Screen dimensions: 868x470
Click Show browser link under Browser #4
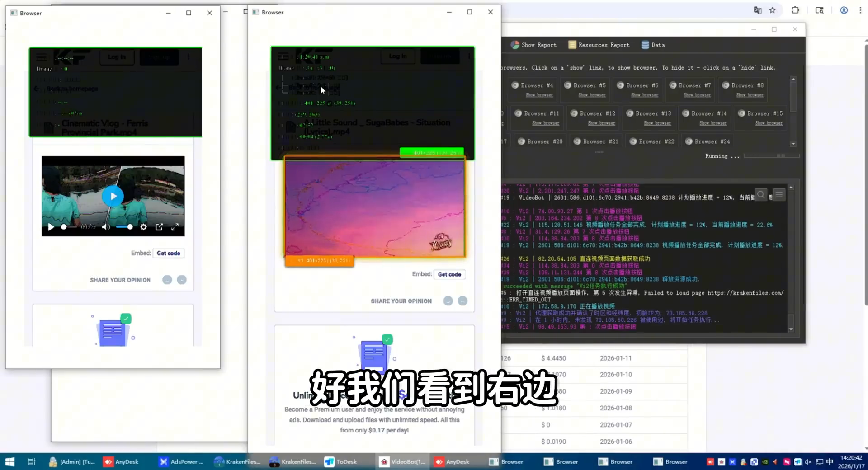point(539,95)
